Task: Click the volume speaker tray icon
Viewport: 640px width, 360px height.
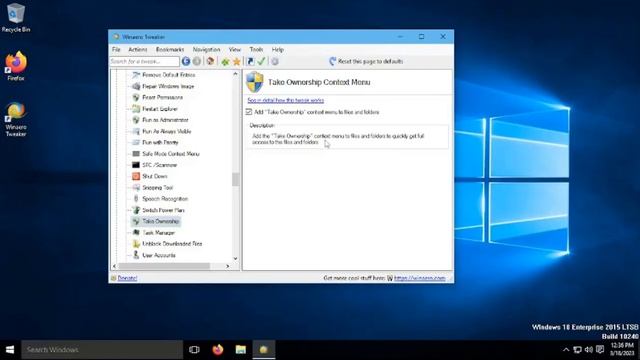Action: tap(588, 349)
